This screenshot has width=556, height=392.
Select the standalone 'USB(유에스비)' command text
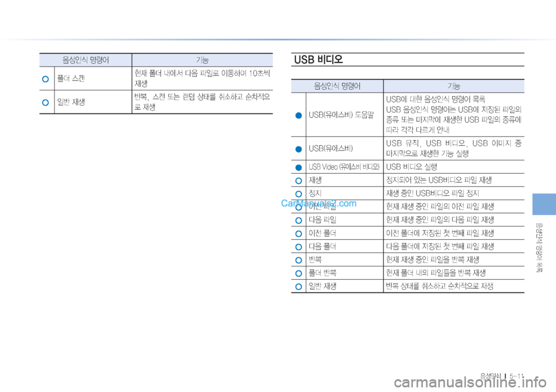(331, 148)
